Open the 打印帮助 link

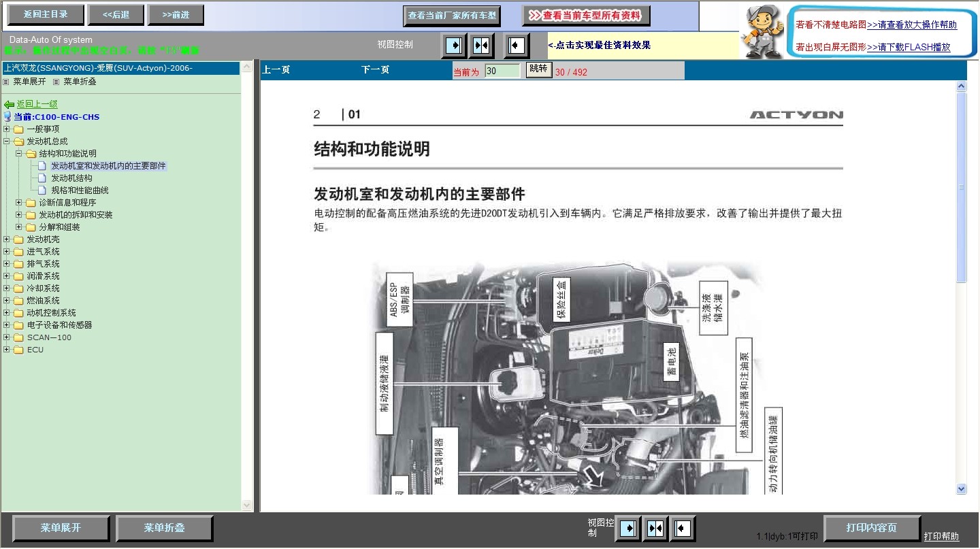941,536
